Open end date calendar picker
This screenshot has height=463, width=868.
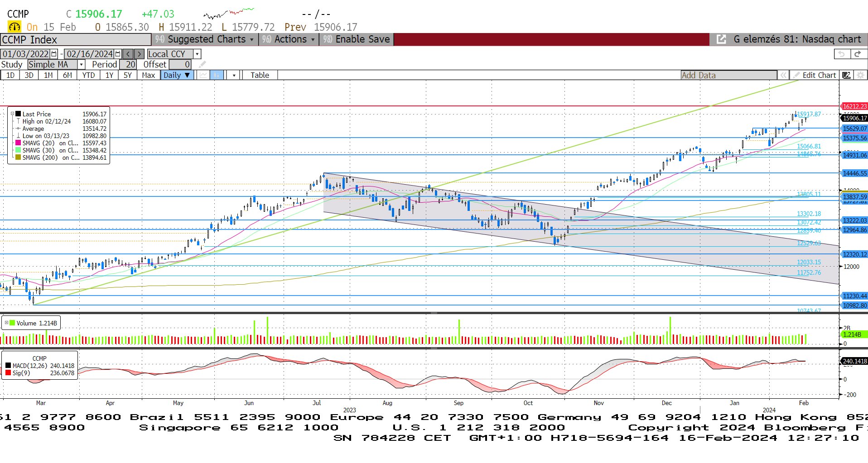118,54
